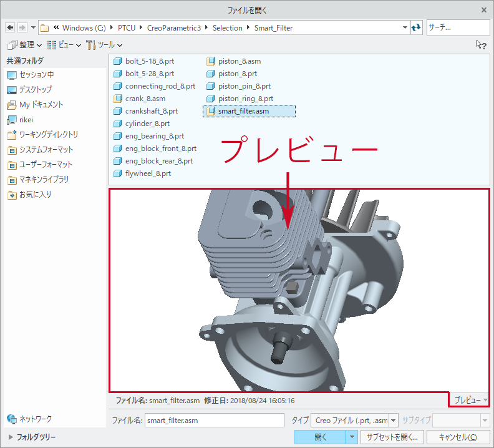This screenshot has height=448, width=494.
Task: Click the back navigation arrow icon
Action: (10, 27)
